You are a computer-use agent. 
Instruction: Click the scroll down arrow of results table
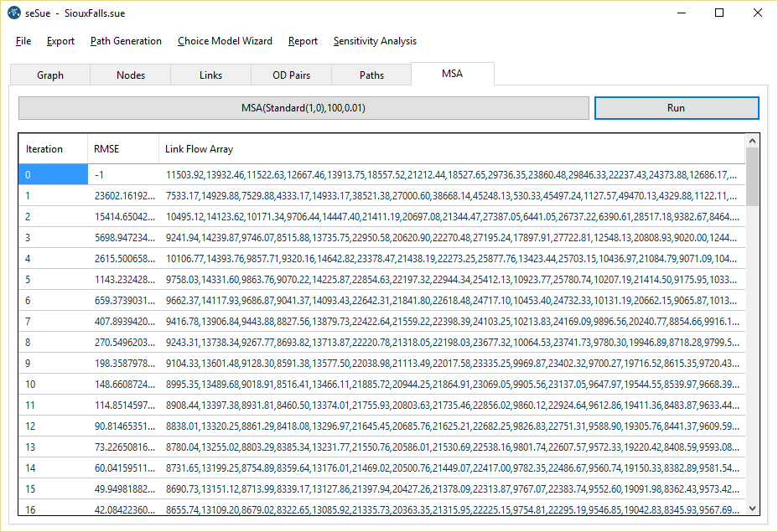pos(752,508)
